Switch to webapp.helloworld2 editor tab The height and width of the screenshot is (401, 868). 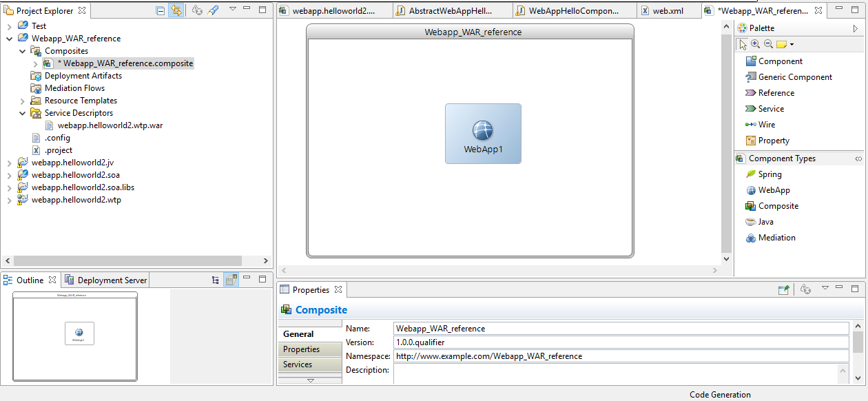[334, 11]
